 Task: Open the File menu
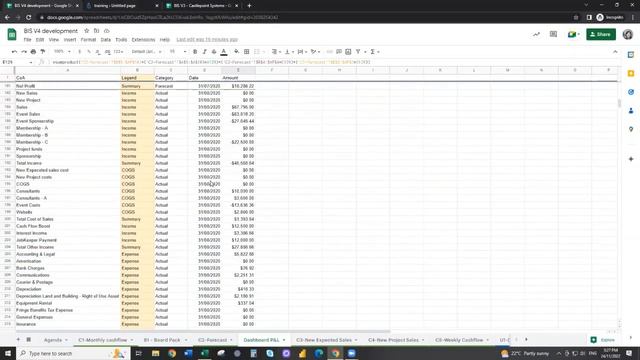27,40
